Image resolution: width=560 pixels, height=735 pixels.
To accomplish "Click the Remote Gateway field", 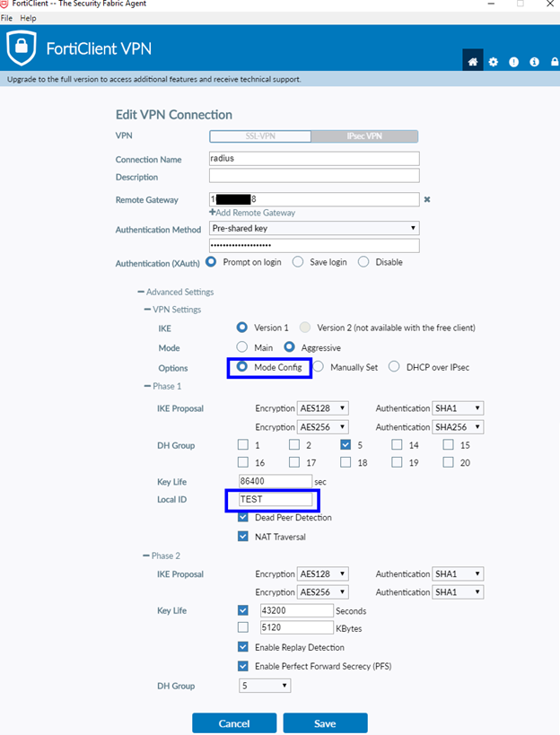I will point(314,199).
